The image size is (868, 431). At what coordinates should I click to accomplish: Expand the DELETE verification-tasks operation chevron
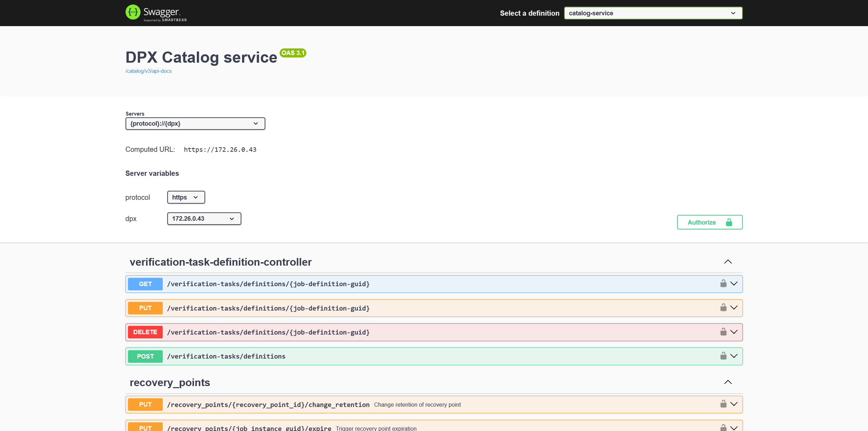click(x=734, y=332)
